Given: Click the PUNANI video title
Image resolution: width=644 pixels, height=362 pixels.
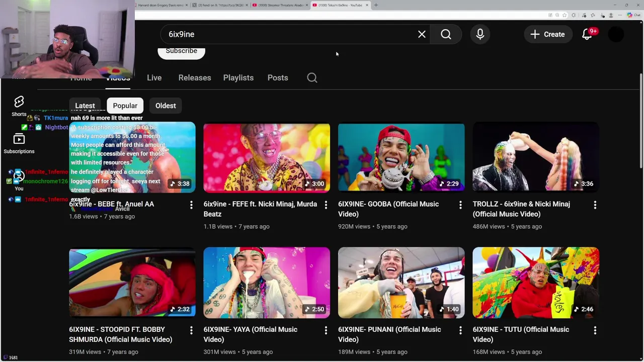Looking at the screenshot, I should [389, 334].
